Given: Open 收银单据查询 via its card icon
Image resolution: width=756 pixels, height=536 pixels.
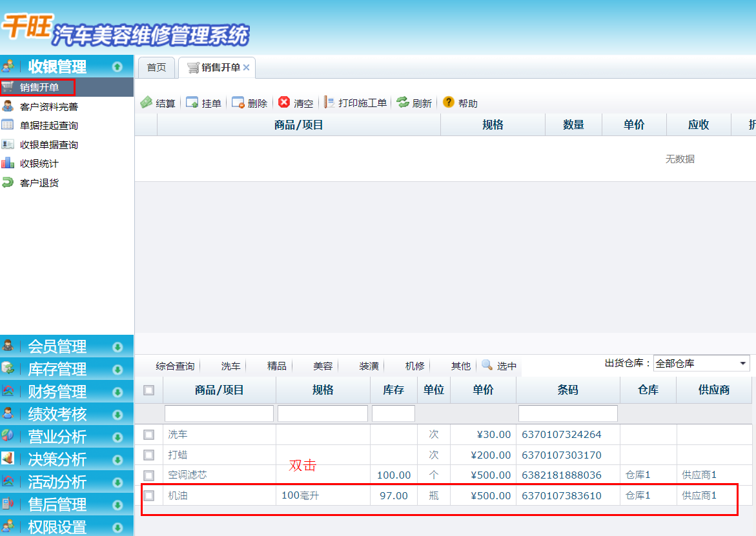Looking at the screenshot, I should (8, 144).
